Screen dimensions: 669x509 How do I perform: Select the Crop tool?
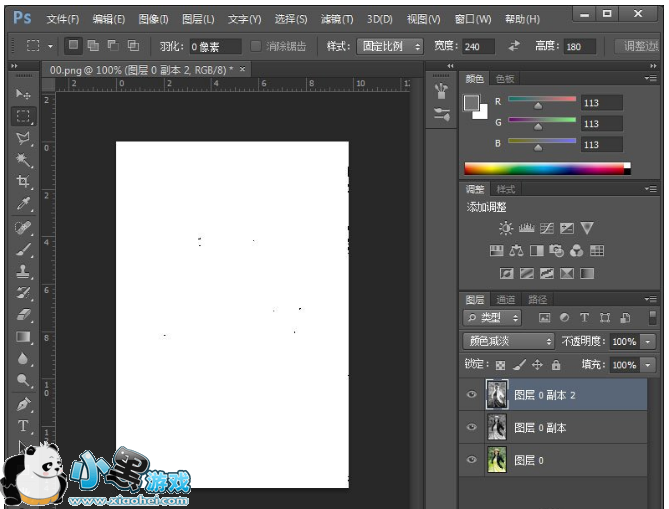point(23,182)
